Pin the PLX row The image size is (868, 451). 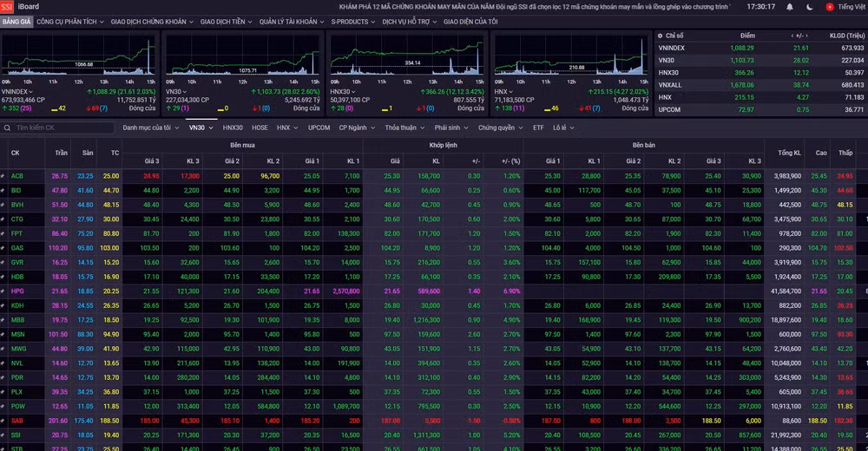[3, 392]
